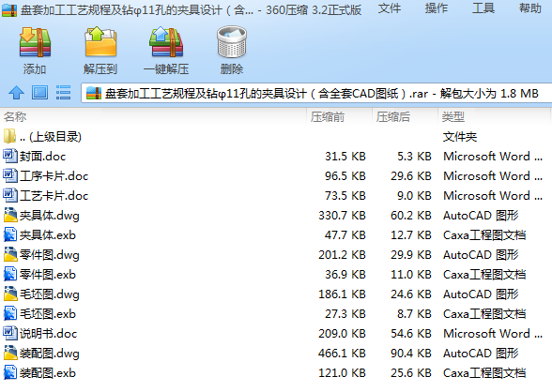Image resolution: width=552 pixels, height=392 pixels.
Task: Click the 209.0 KB size of 说明书.doc
Action: (x=342, y=333)
